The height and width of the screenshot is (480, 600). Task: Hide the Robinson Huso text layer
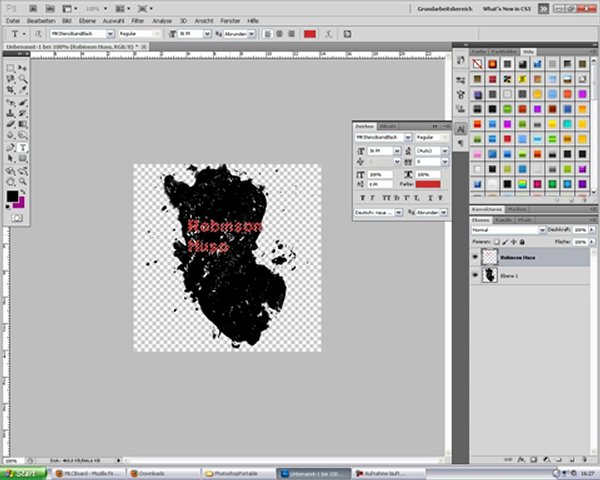point(474,257)
